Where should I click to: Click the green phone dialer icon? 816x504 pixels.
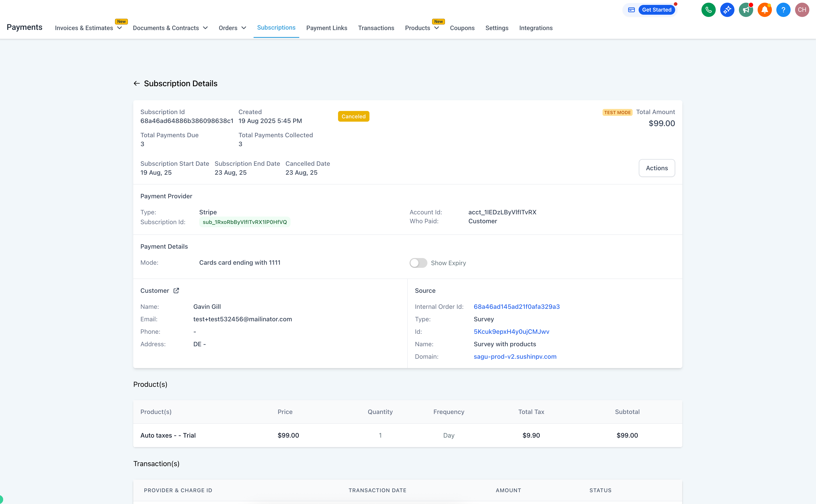click(x=708, y=10)
